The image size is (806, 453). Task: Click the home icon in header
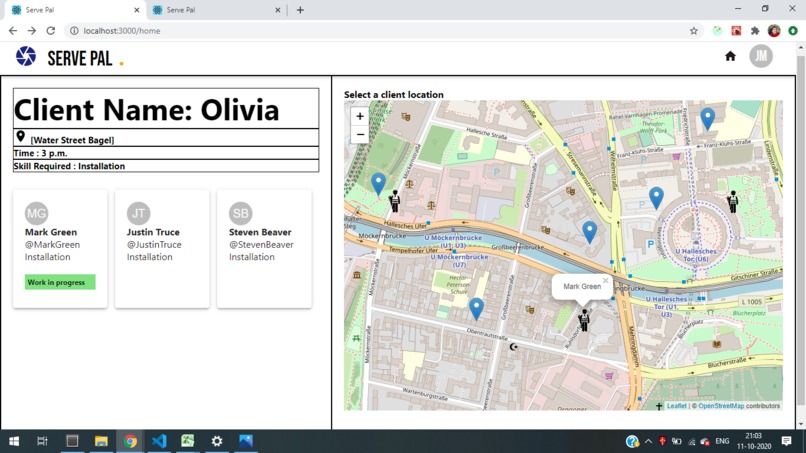click(x=730, y=56)
